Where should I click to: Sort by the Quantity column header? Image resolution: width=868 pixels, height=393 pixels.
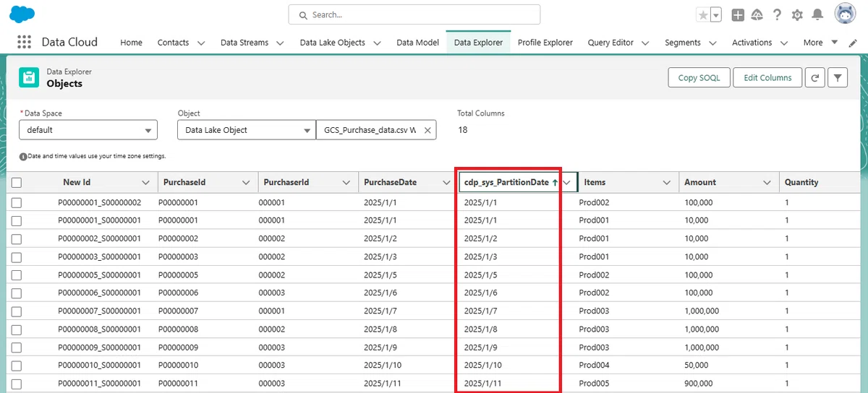[x=801, y=183]
